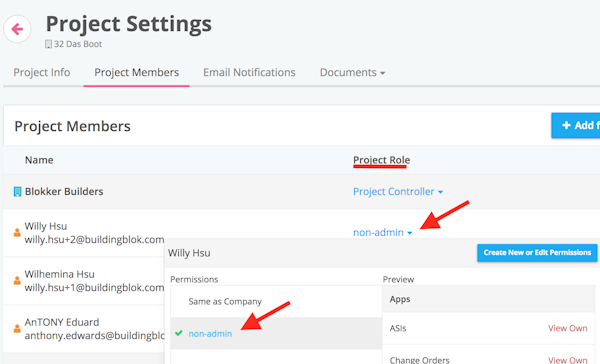Select the Project Members tab
Screen dimensions: 600x364
137,72
